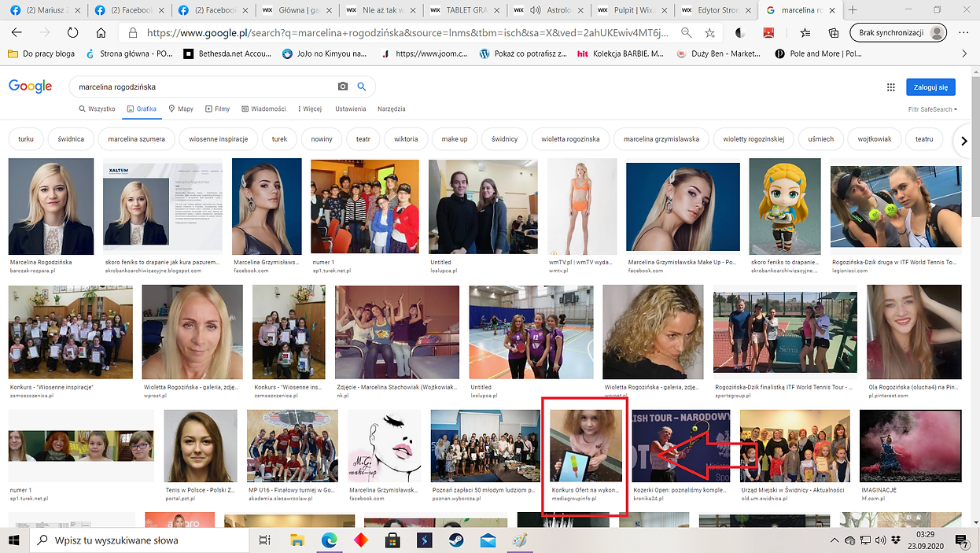This screenshot has height=553, width=980.
Task: Click the zoom magnifier icon in address bar
Action: 687,33
